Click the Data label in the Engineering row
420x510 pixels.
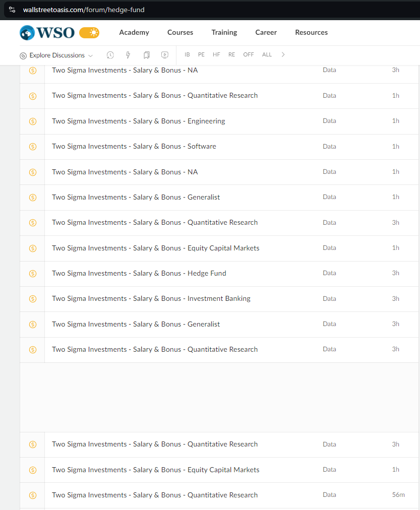tap(329, 120)
